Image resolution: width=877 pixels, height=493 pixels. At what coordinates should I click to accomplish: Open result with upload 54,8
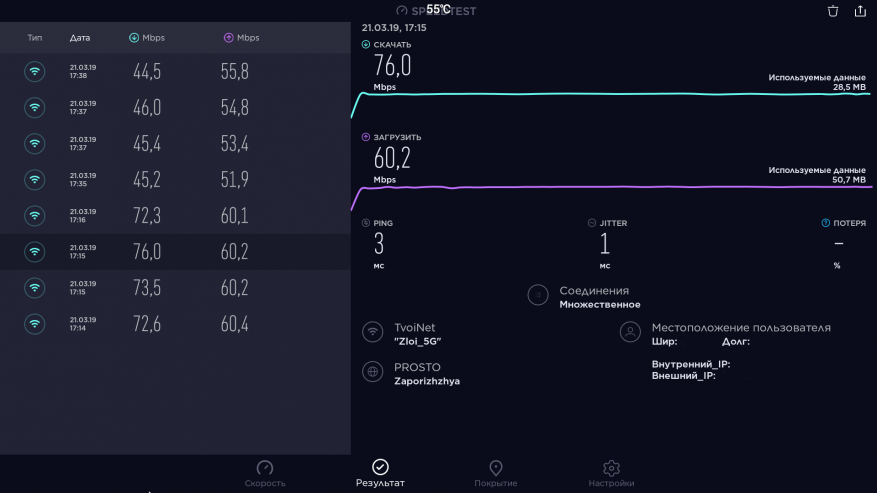tap(175, 107)
